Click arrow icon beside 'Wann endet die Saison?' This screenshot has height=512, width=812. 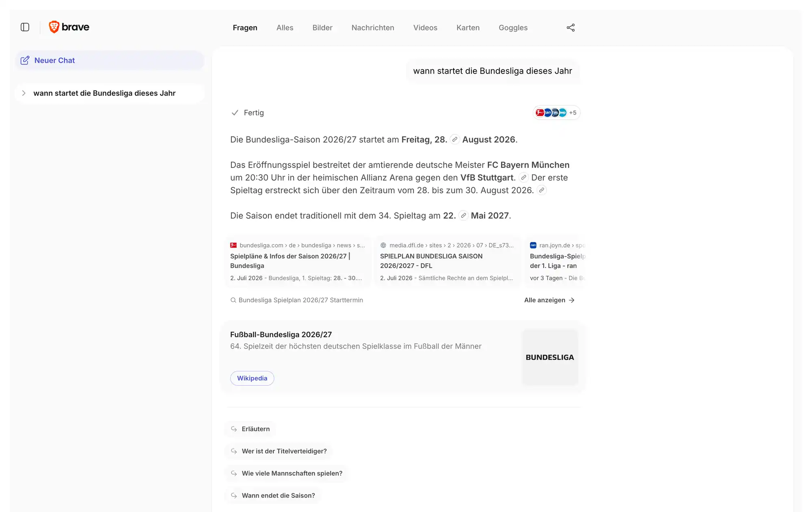tap(234, 496)
